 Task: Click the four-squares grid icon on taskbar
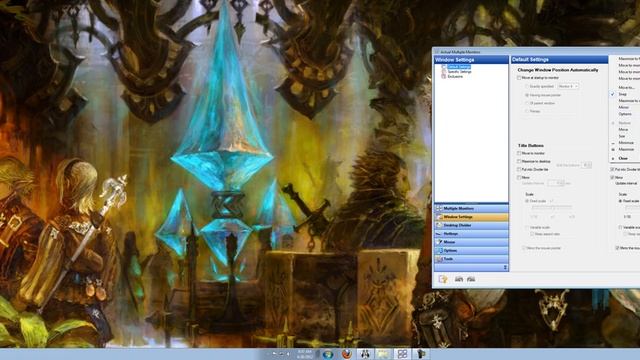[402, 354]
